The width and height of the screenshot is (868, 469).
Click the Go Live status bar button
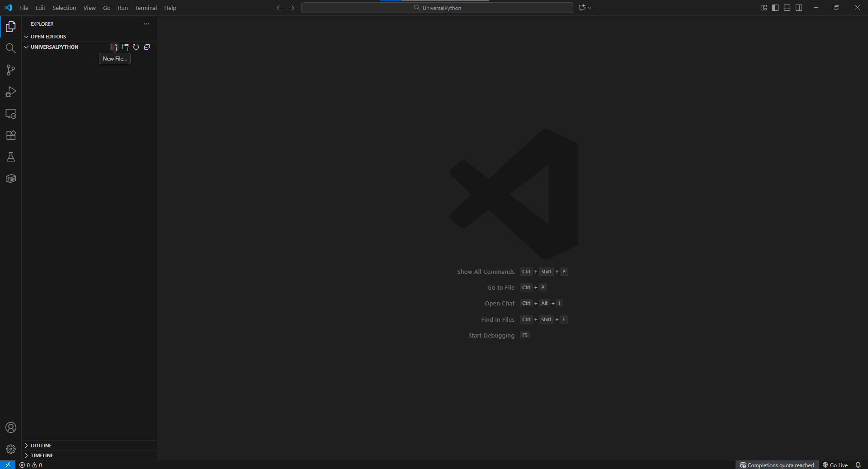[835, 465]
